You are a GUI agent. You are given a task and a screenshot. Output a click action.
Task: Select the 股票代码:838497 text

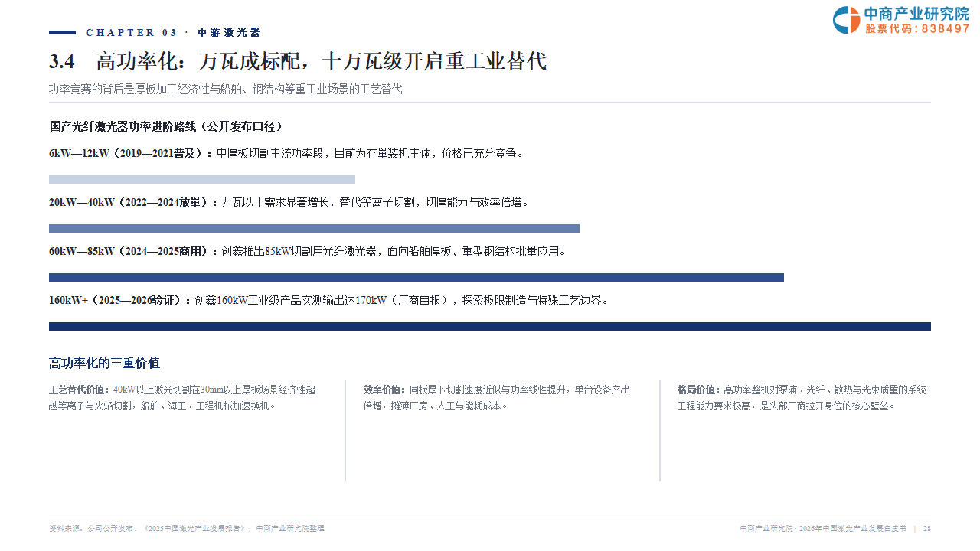pos(918,28)
